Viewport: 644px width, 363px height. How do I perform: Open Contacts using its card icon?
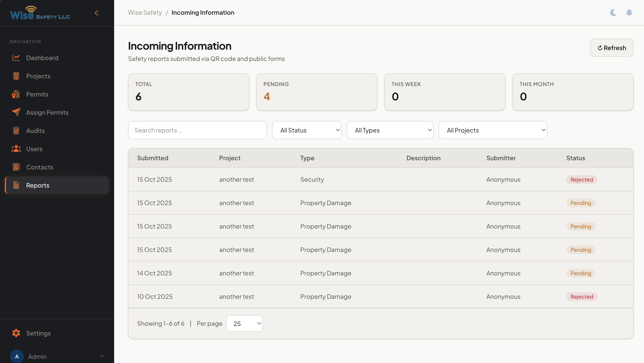16,167
